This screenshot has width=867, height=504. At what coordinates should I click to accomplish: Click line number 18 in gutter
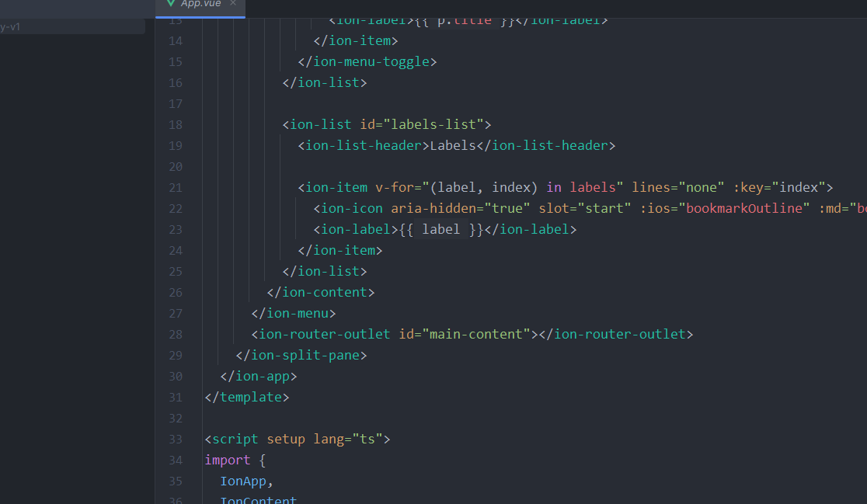tap(176, 125)
